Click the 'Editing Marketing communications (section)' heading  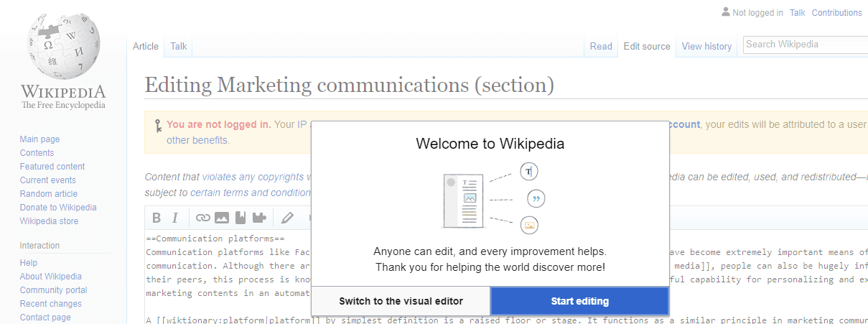[x=350, y=85]
